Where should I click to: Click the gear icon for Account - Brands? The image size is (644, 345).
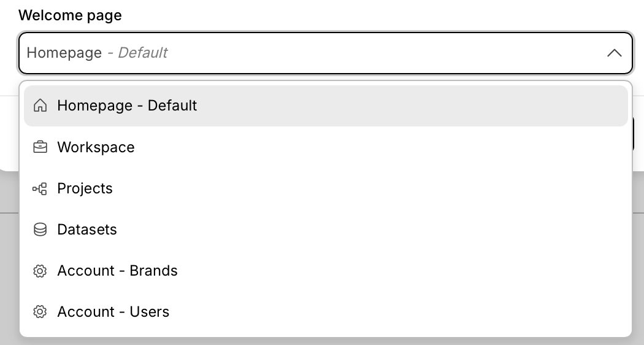click(x=40, y=271)
